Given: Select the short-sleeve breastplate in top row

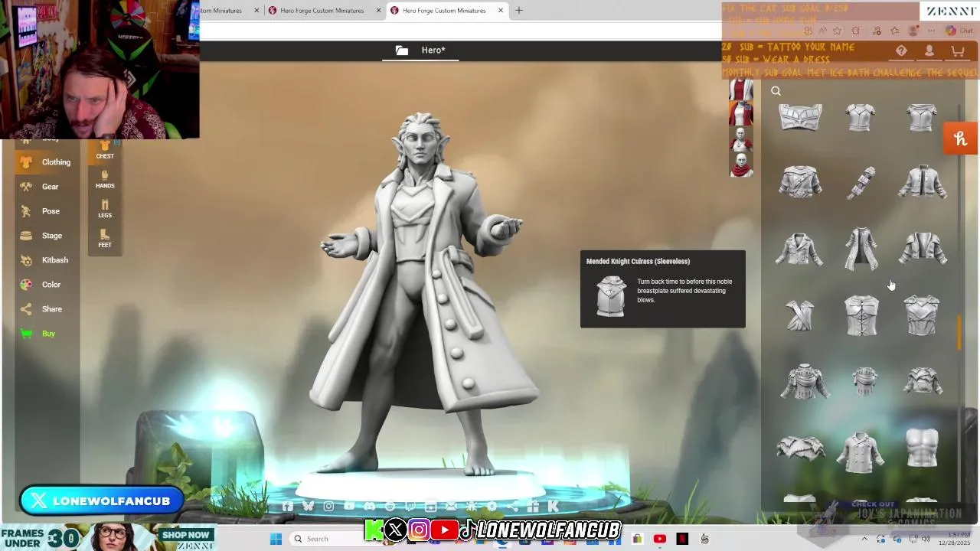Looking at the screenshot, I should click(861, 118).
